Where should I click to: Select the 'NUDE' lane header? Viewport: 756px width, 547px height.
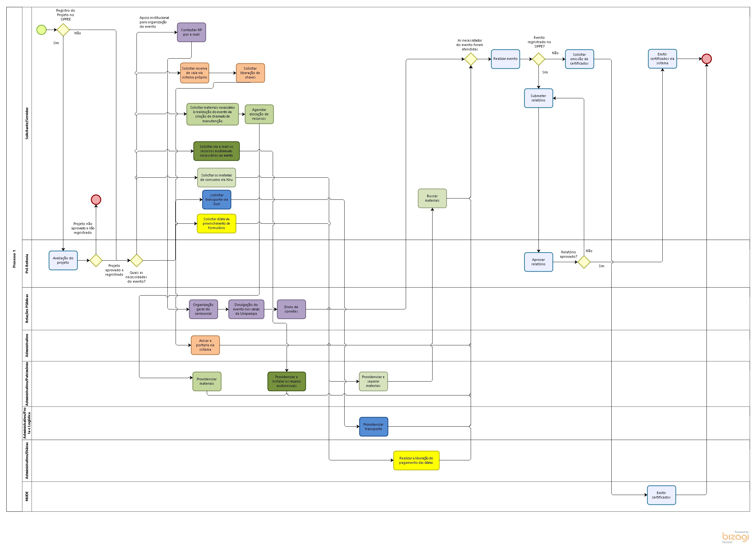pos(27,496)
